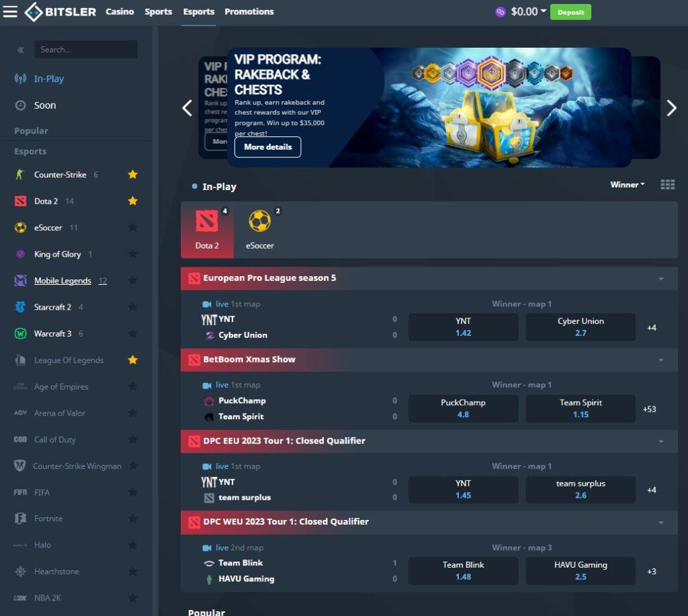Image resolution: width=688 pixels, height=616 pixels.
Task: Collapse European Pro League season 5
Action: [661, 279]
